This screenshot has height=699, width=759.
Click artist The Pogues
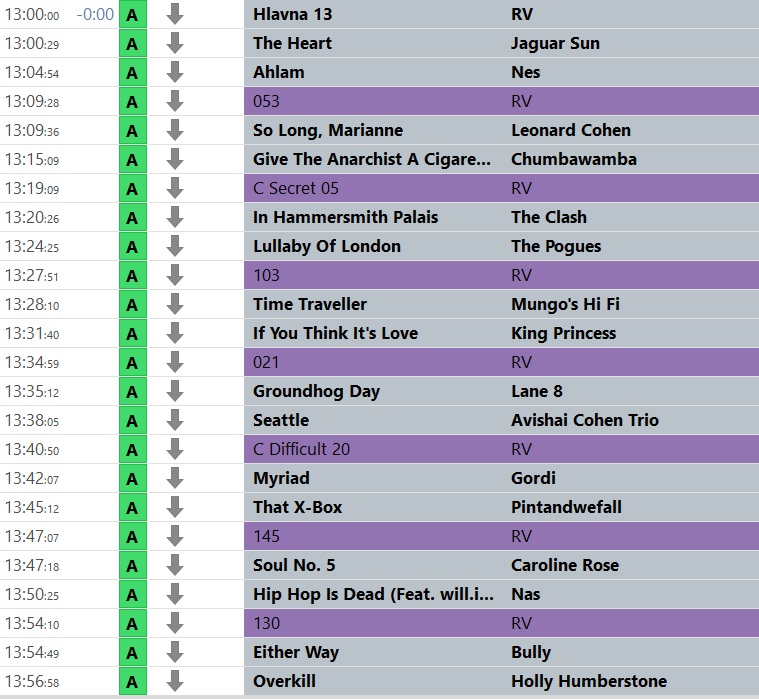556,247
